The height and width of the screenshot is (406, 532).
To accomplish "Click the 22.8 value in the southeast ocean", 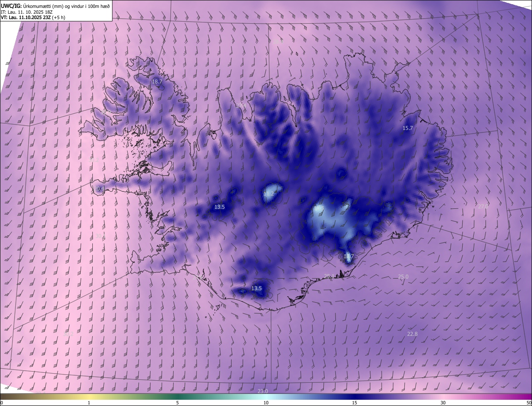I will click(x=412, y=334).
